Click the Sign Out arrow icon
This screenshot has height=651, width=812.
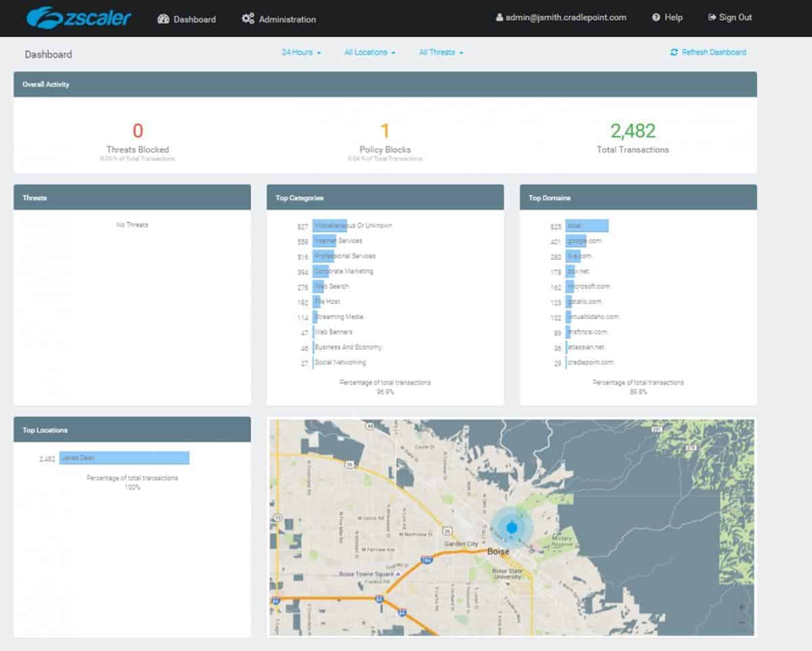(712, 18)
